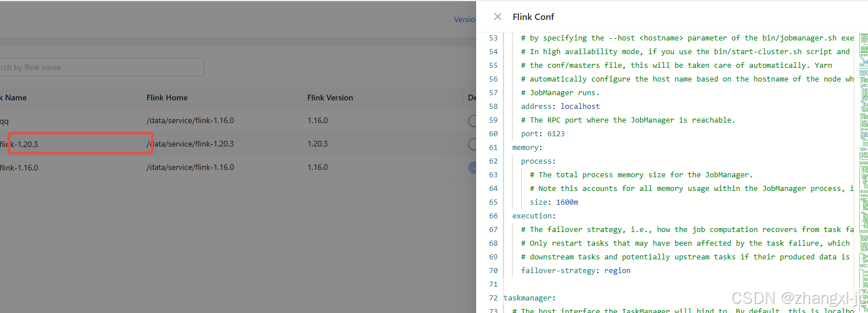Click the 'memory:' key line

[527, 147]
